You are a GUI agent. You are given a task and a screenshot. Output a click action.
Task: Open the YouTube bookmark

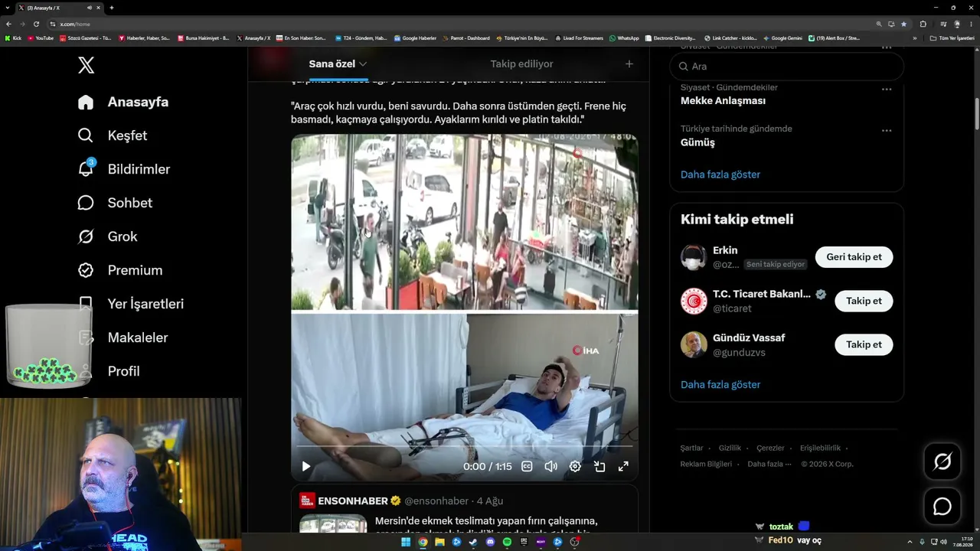click(x=41, y=38)
